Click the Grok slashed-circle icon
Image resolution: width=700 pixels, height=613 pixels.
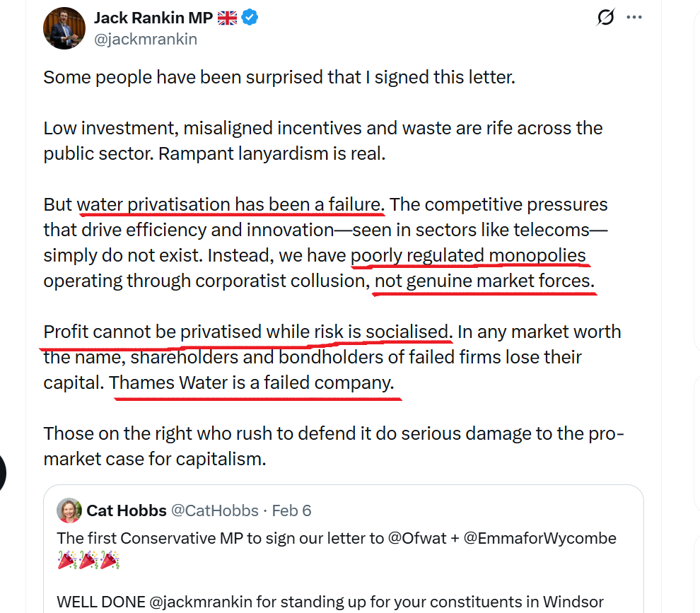point(605,18)
